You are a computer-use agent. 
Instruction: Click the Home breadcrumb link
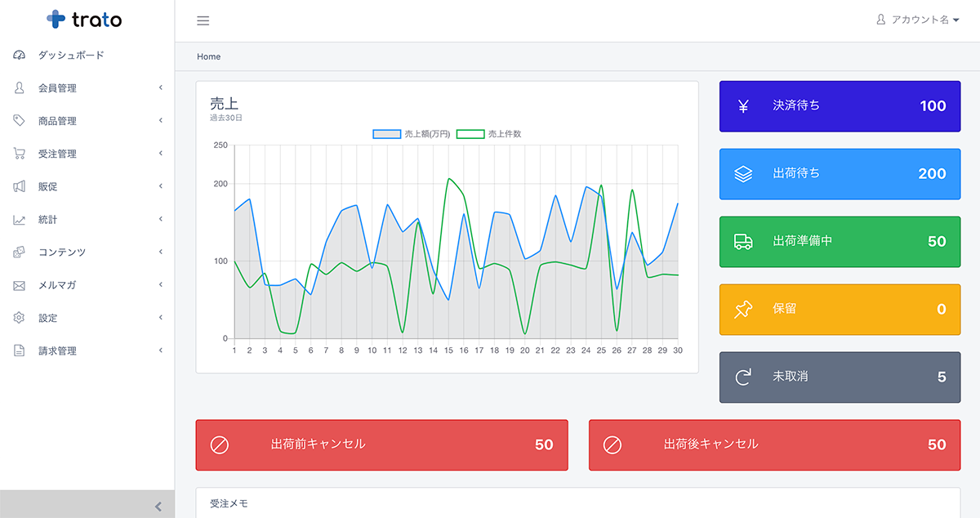(x=209, y=57)
